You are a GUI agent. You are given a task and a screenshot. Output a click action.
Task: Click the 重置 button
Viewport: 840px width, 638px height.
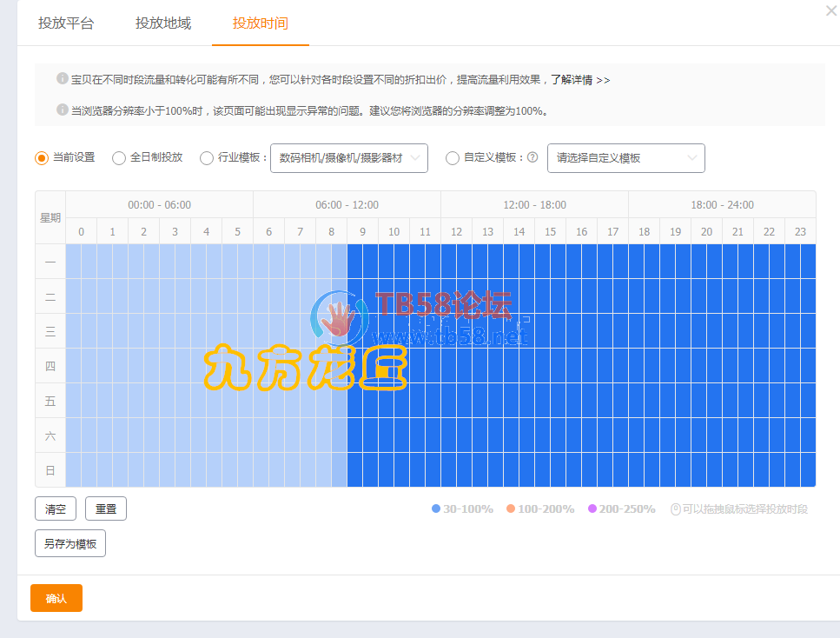click(106, 508)
